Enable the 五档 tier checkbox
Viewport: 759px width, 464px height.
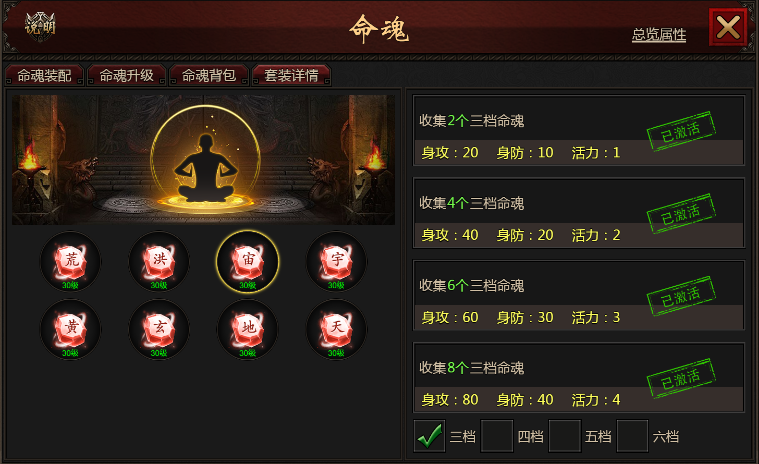[x=564, y=436]
